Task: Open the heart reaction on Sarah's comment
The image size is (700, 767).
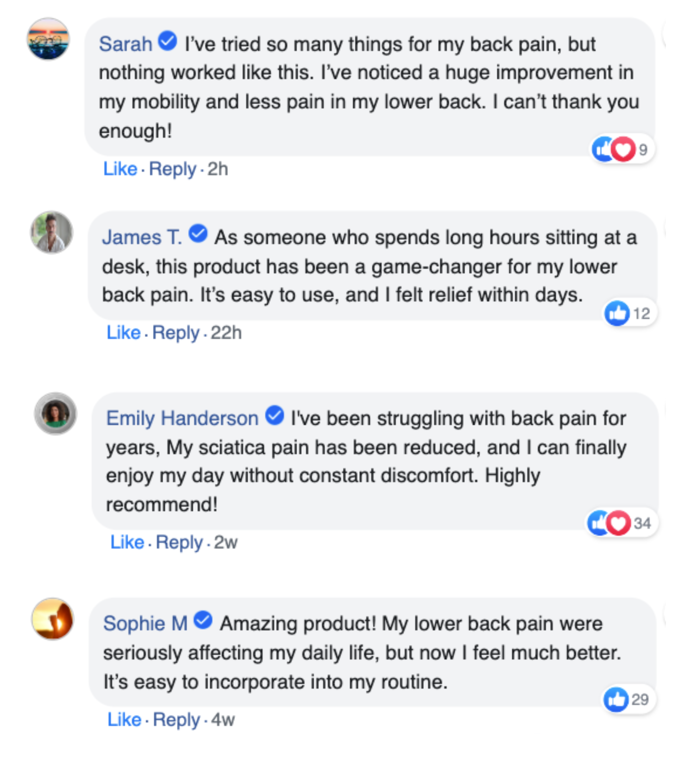Action: 623,149
